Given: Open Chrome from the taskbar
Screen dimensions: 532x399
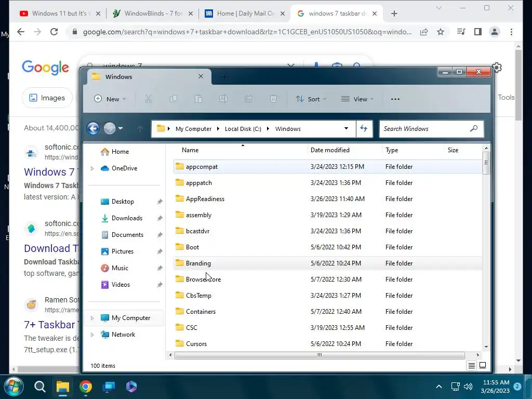Looking at the screenshot, I should tap(86, 387).
